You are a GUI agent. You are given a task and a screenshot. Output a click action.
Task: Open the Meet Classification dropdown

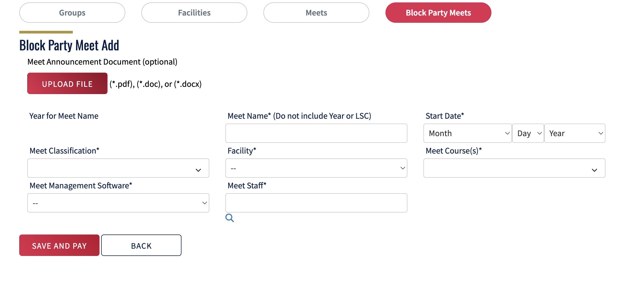click(118, 168)
